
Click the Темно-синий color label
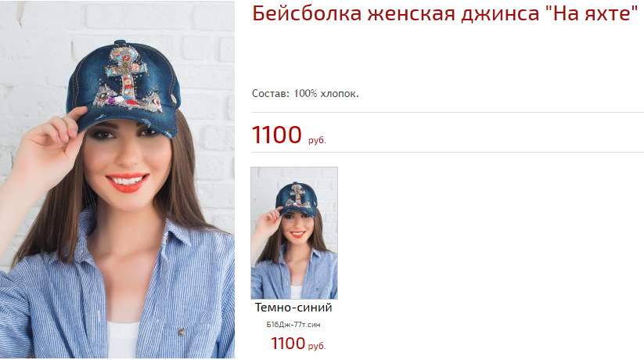293,308
